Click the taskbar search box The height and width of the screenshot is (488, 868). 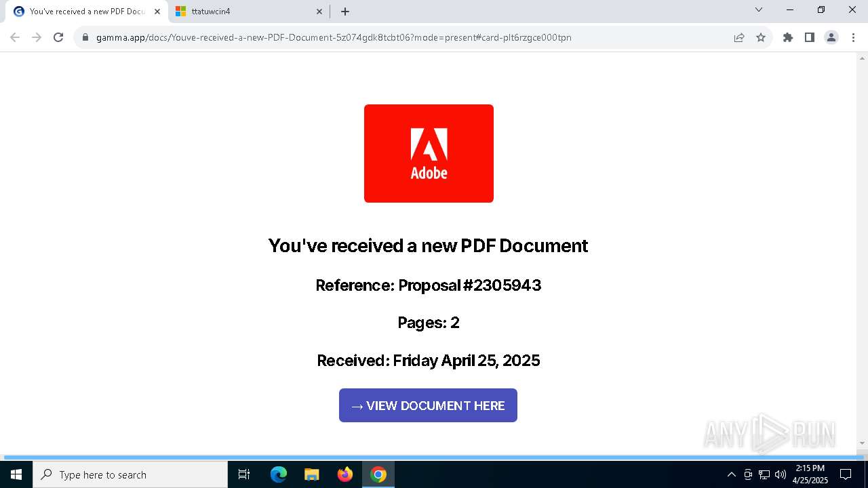pos(130,474)
